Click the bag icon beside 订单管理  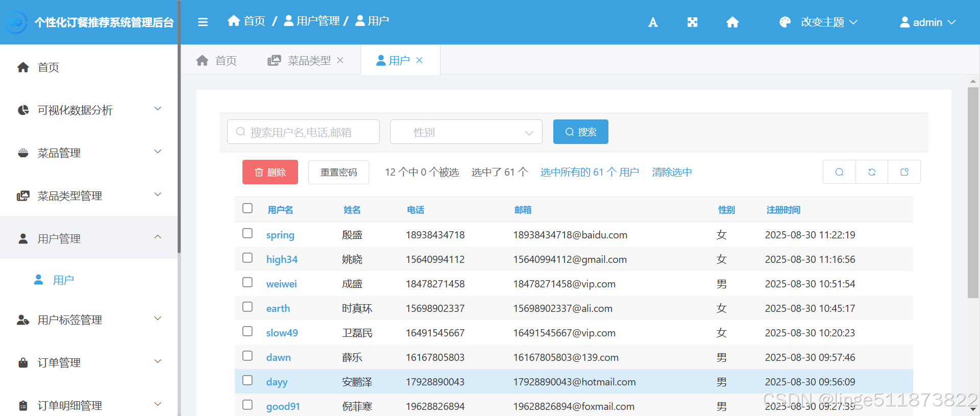click(x=23, y=362)
